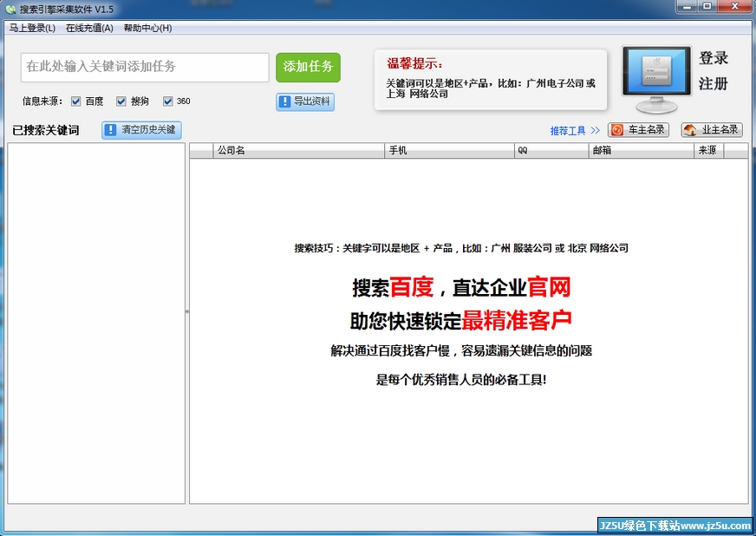Sort by 邮箱 column header
Viewport: 756px width, 536px height.
tap(642, 151)
